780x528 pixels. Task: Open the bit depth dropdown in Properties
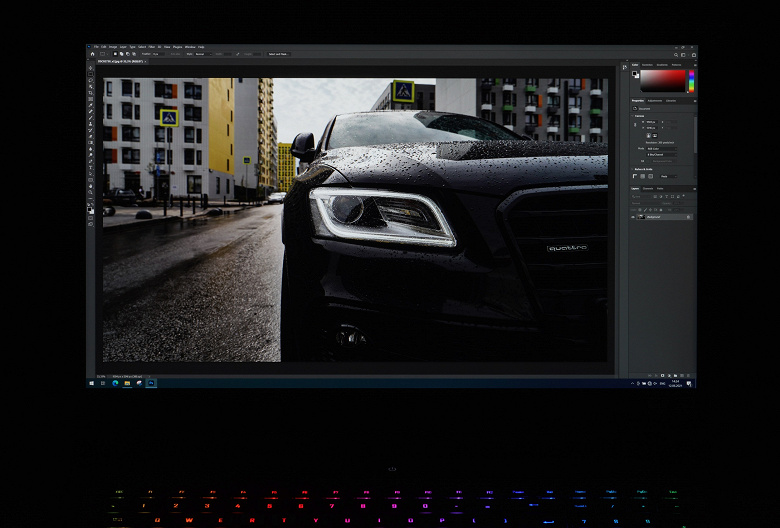(662, 155)
